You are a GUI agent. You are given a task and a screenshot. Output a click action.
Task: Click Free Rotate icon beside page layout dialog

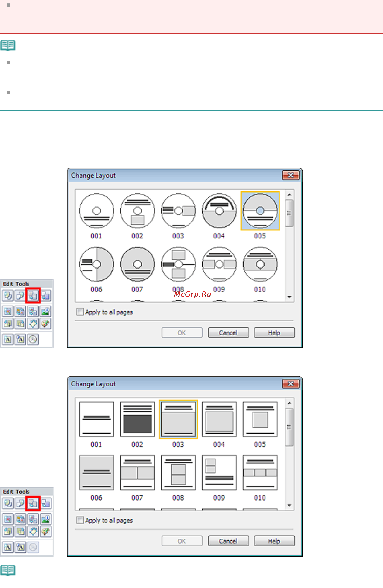point(33,531)
